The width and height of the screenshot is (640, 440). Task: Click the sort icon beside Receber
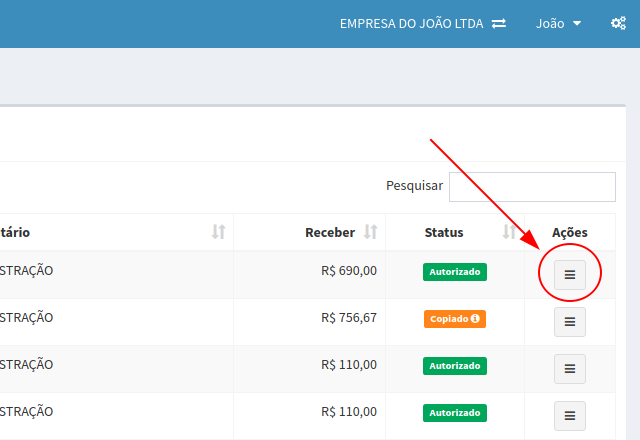tap(370, 232)
